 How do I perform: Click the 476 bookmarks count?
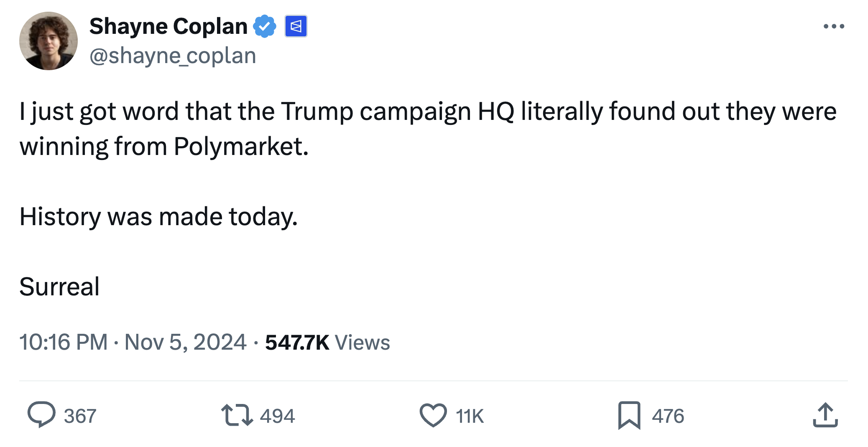coord(668,416)
